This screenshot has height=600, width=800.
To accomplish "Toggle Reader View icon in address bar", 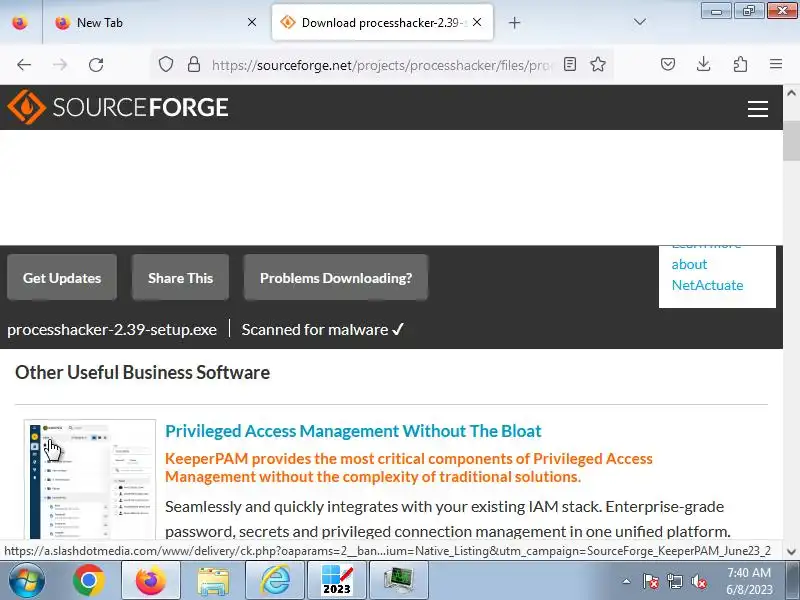I will [570, 64].
